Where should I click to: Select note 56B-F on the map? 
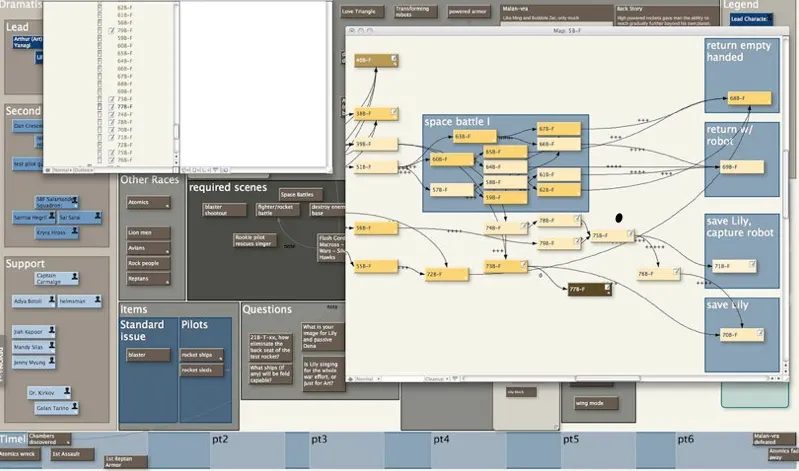(x=376, y=228)
